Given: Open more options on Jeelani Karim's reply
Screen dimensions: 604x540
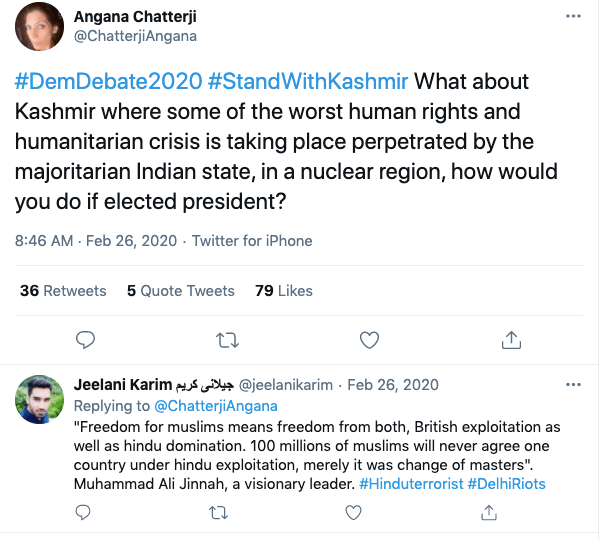Looking at the screenshot, I should tap(572, 385).
